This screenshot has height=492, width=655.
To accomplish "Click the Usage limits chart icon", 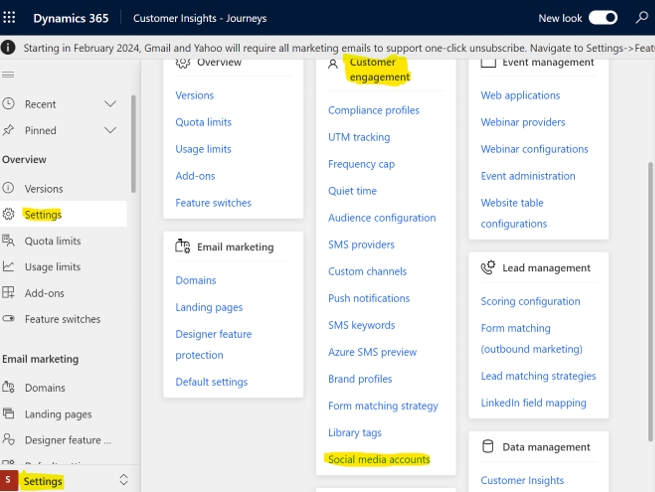I will (8, 266).
